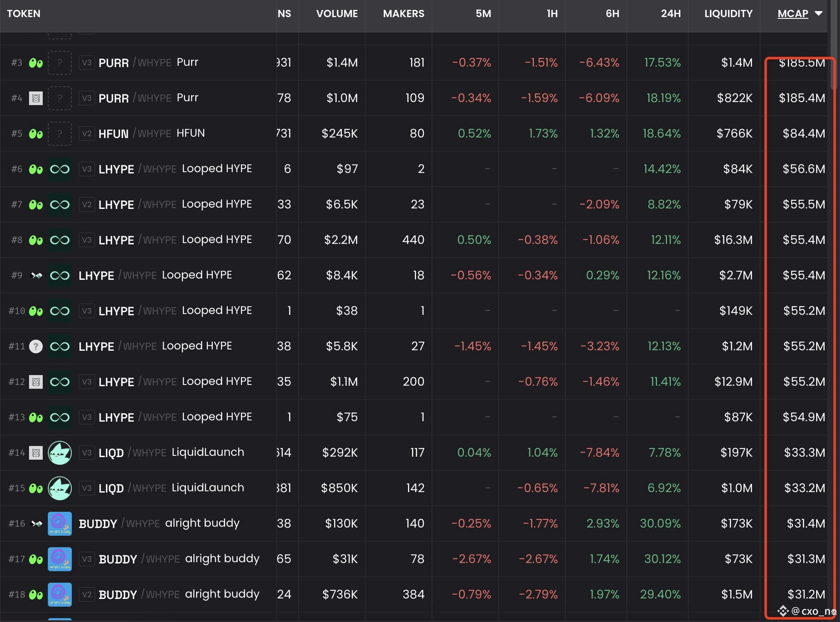Expand the MCAP sort dropdown arrow
The height and width of the screenshot is (622, 840).
(x=819, y=14)
